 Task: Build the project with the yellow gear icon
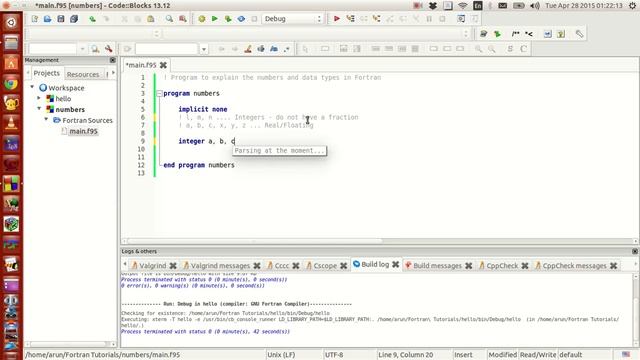click(x=202, y=19)
